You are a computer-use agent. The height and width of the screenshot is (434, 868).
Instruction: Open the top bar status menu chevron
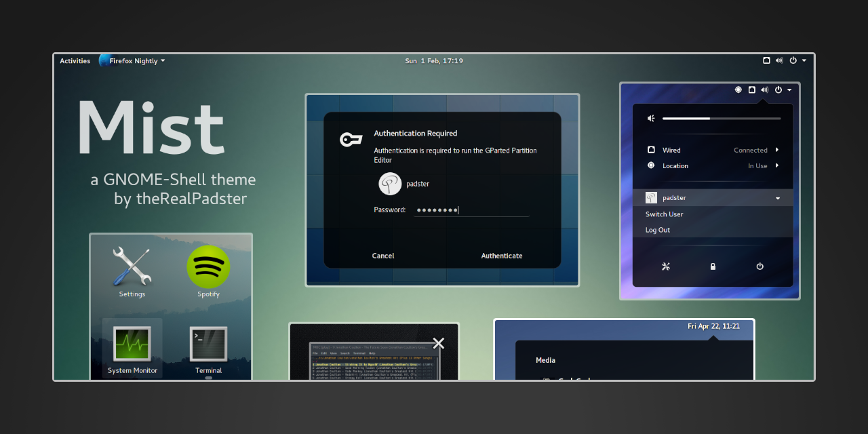point(804,60)
